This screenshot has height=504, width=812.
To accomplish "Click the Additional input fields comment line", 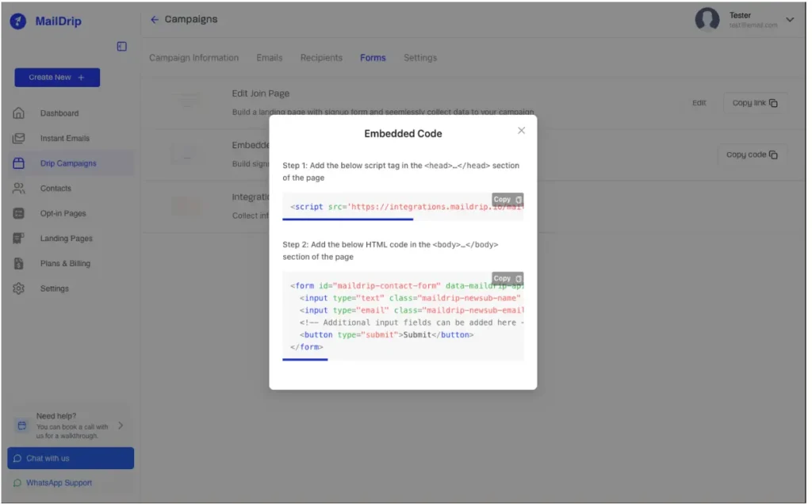I will (x=412, y=323).
